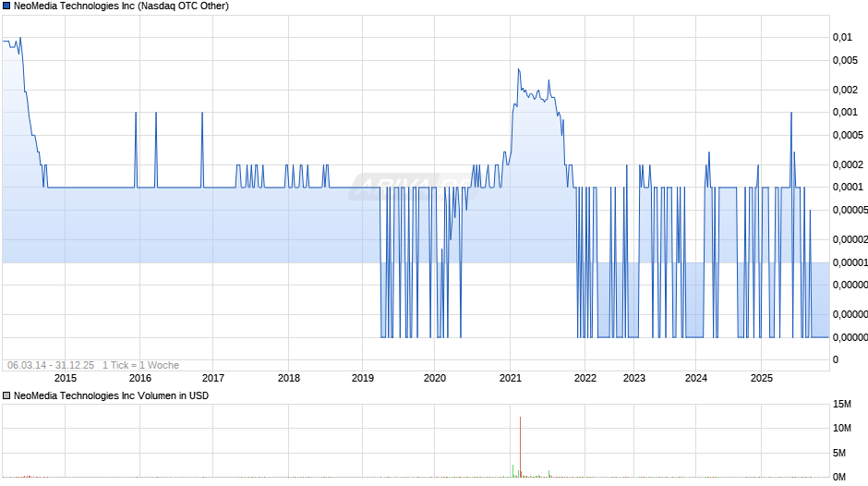Click the gray legend square for Volumen
868x486 pixels.
point(6,395)
